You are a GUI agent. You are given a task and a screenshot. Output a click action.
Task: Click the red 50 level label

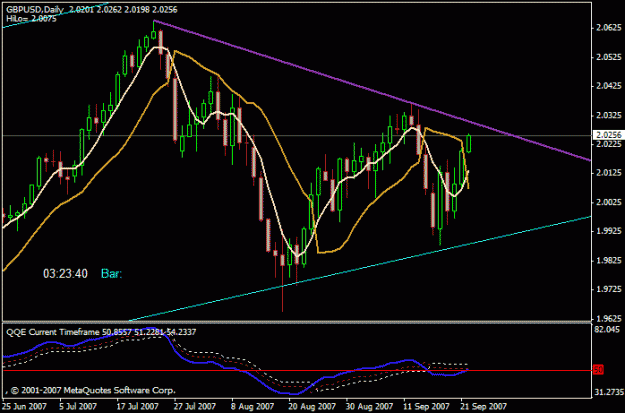598,370
